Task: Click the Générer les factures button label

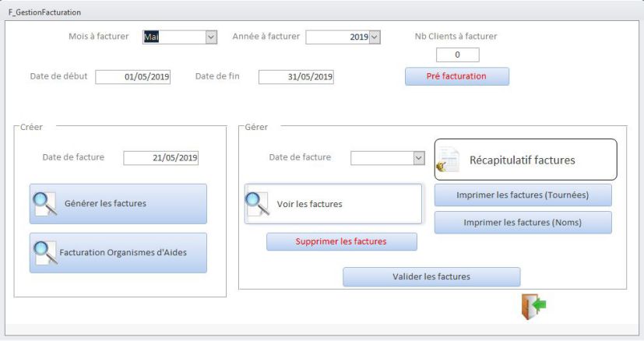Action: pos(116,204)
